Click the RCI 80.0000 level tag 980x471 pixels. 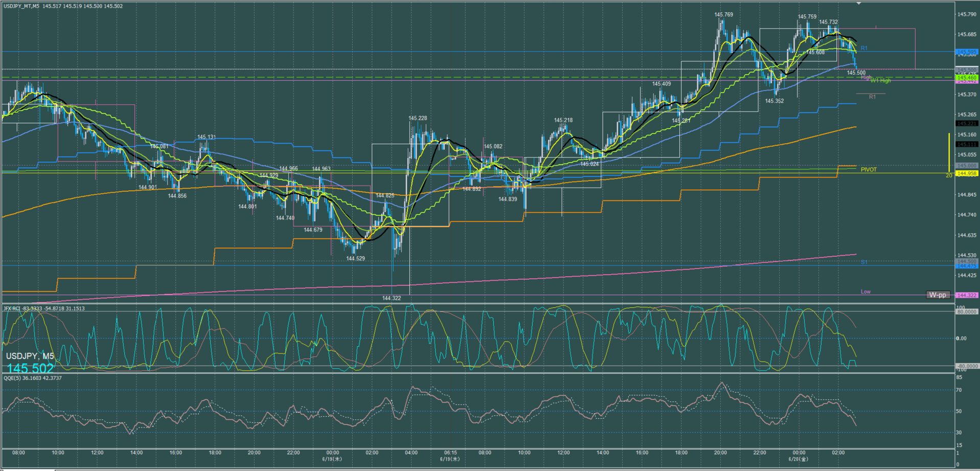point(966,311)
